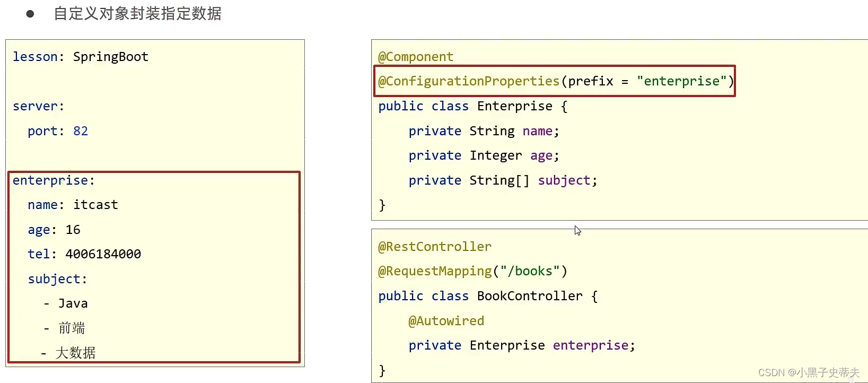Click the heading 自定义对象封装指定数据
Viewport: 868px width, 383px height.
click(x=137, y=14)
